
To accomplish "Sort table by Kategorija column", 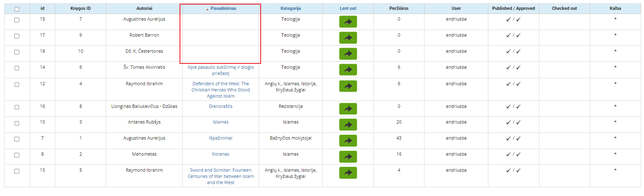I will (x=291, y=8).
